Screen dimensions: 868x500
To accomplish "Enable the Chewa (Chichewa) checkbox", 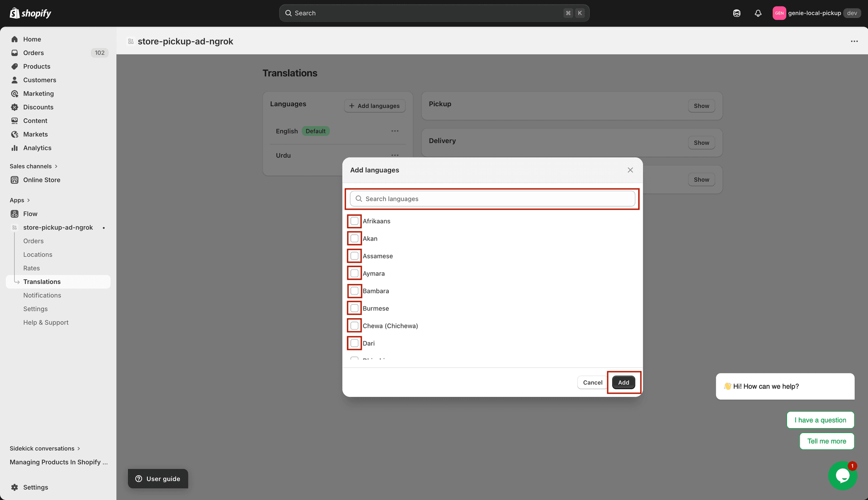I will (x=354, y=325).
